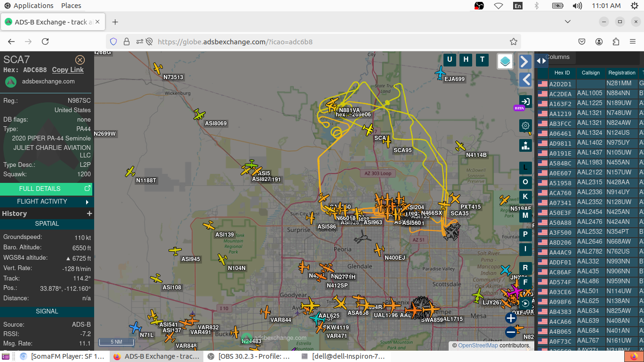Toggle the M map button
Viewport: 644px width, 362px height.
click(x=525, y=215)
